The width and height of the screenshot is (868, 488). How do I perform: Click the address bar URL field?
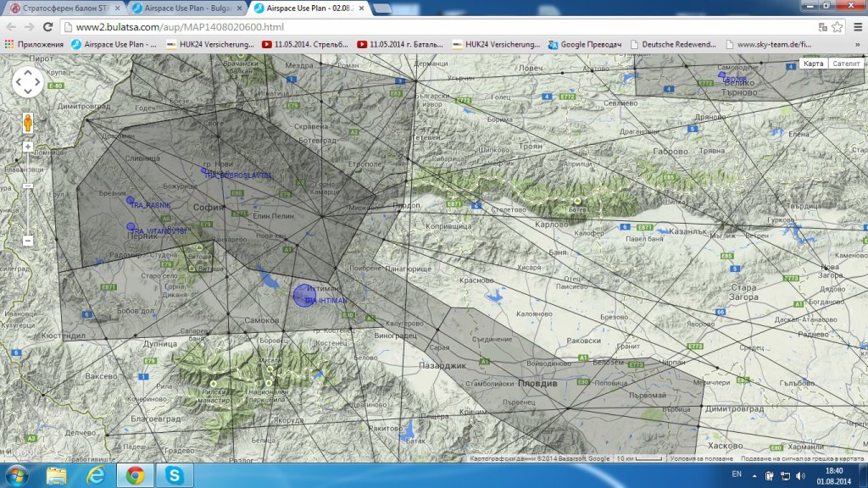click(x=424, y=26)
